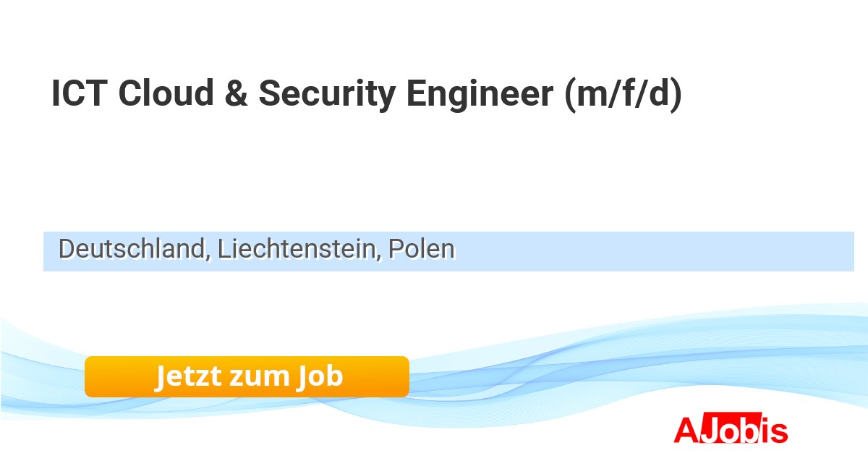Click the slash-separated 'm/f/d' letters

(x=623, y=94)
